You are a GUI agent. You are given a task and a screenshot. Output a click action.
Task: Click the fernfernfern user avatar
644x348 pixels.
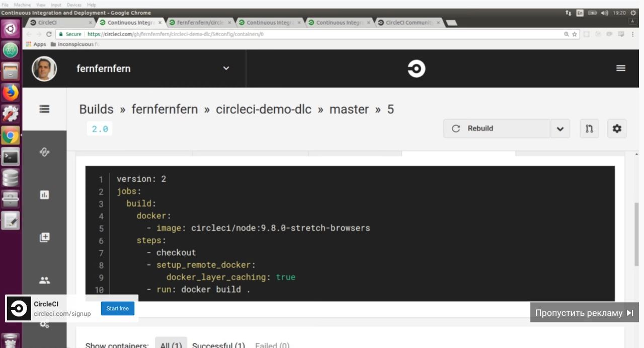pos(44,68)
